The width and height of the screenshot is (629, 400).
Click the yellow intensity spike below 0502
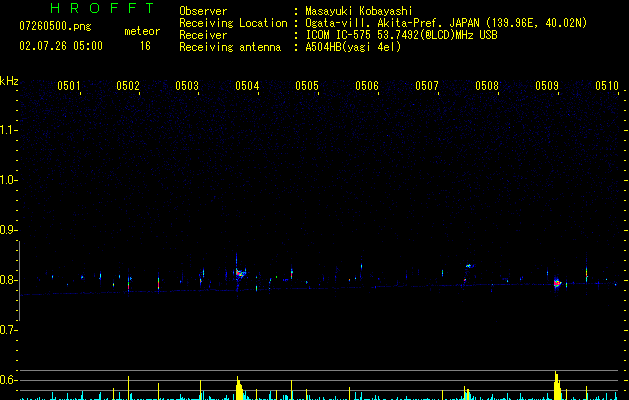coord(128,388)
